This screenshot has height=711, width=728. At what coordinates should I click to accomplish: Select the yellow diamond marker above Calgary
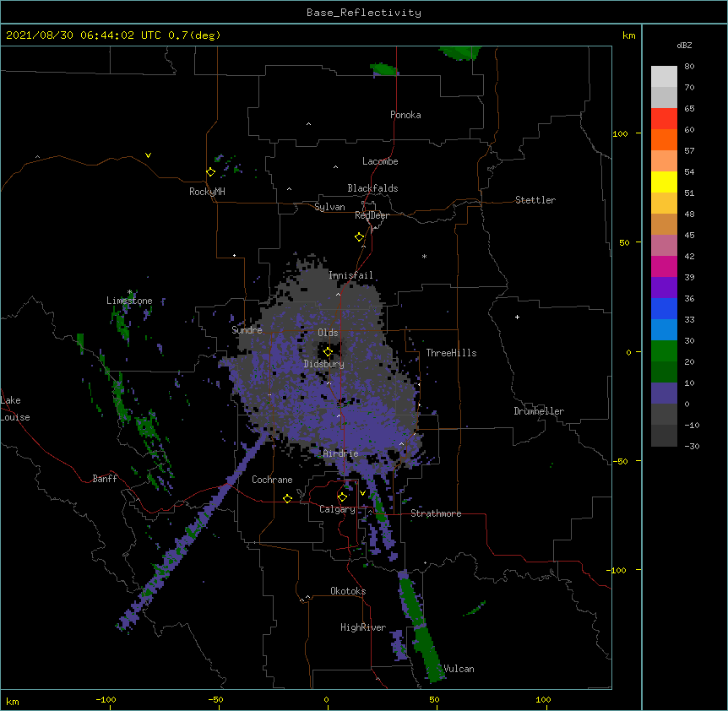pos(342,497)
